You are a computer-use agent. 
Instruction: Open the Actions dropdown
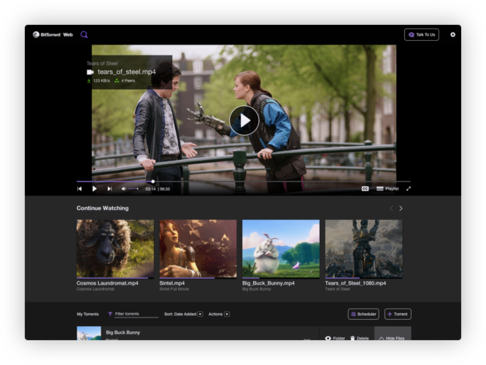click(x=219, y=314)
